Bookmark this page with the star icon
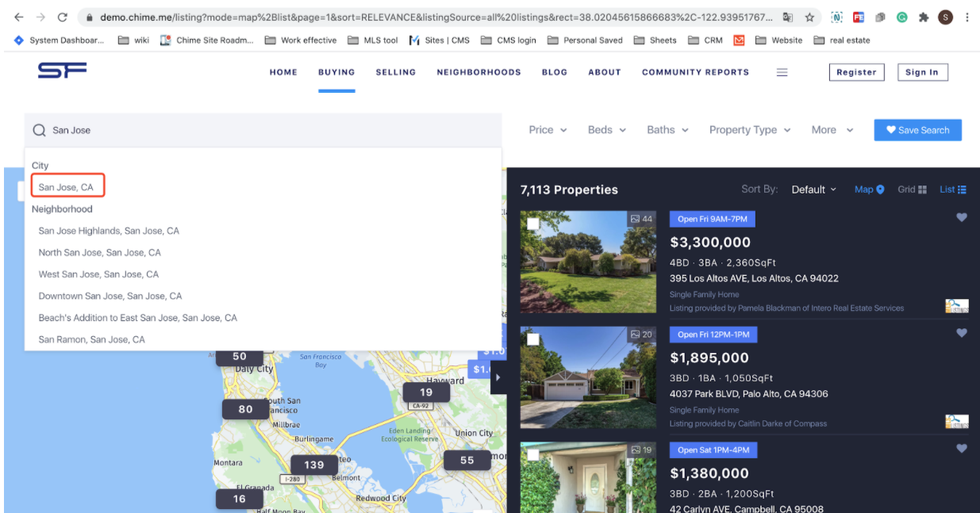This screenshot has height=513, width=980. point(809,17)
